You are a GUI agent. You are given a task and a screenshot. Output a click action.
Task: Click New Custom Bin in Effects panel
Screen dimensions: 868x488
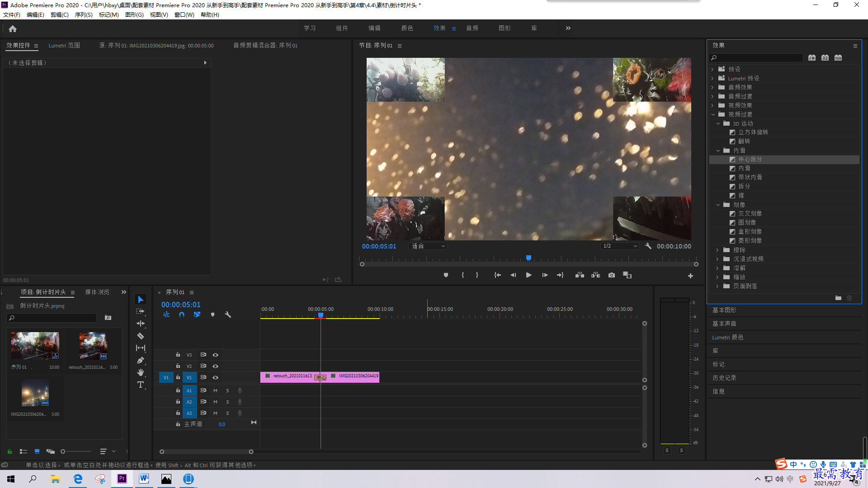pyautogui.click(x=838, y=298)
